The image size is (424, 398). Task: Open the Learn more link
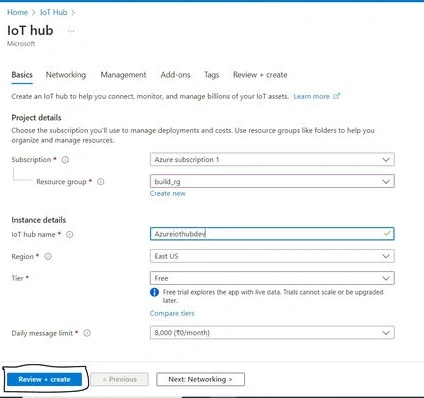point(316,96)
